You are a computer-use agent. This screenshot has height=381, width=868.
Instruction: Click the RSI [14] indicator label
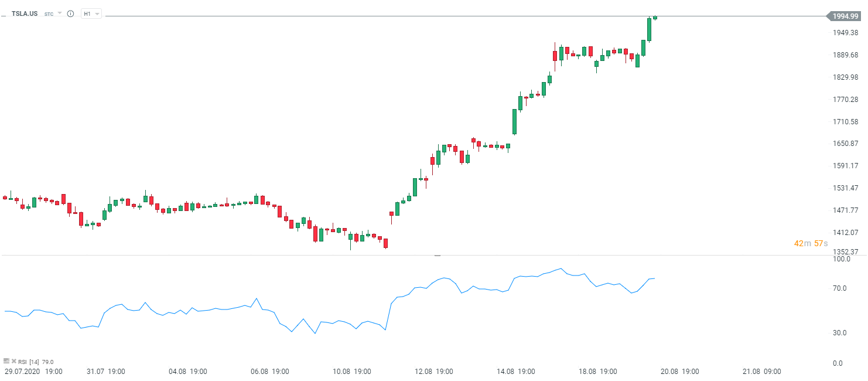(x=28, y=362)
